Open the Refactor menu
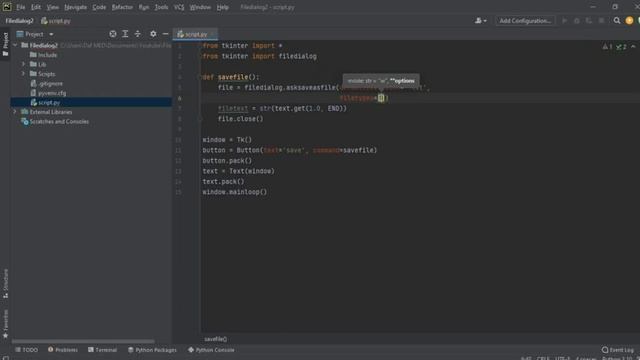640x360 pixels. (122, 7)
